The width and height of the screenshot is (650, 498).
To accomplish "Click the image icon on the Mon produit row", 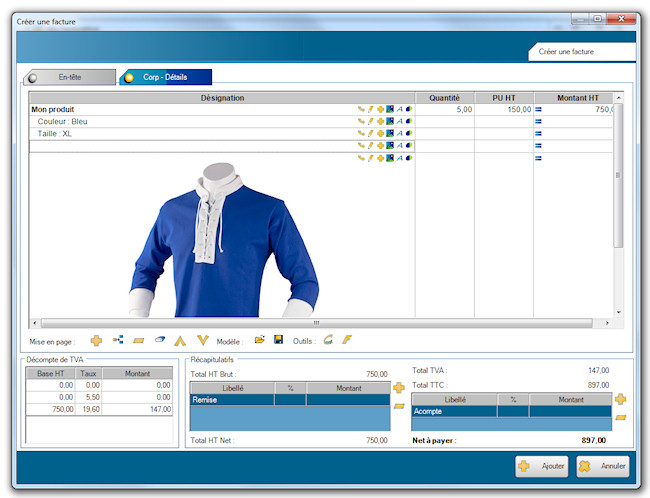I will 390,109.
